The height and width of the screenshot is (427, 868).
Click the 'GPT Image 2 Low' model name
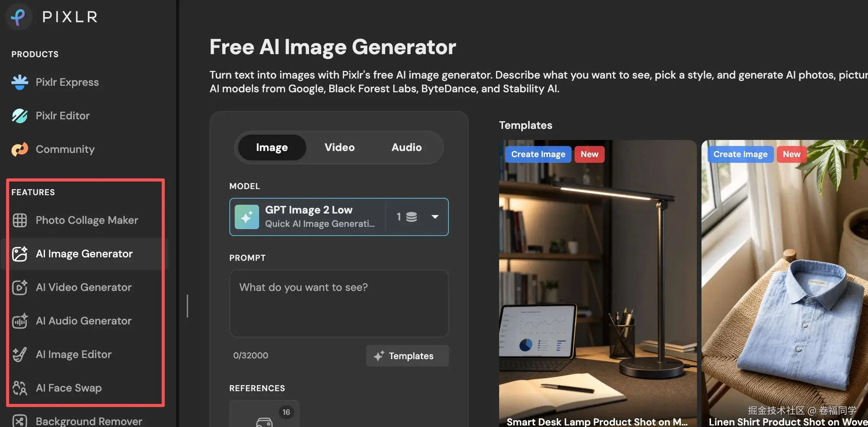coord(309,210)
